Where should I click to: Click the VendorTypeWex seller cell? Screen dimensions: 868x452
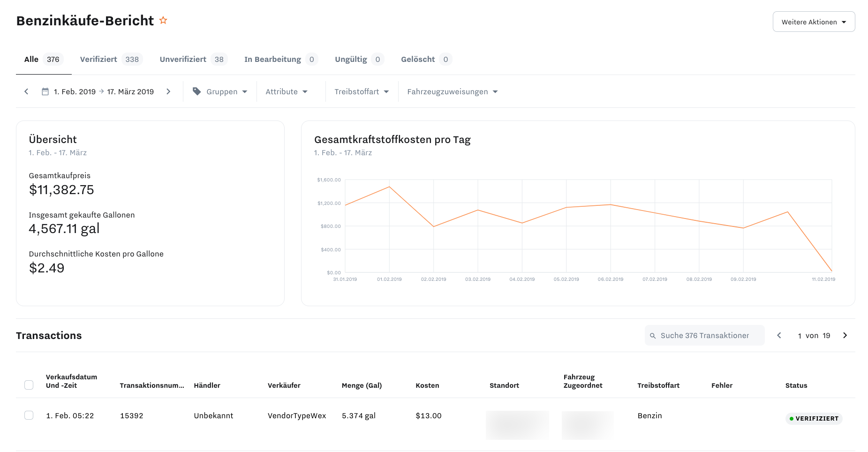296,415
